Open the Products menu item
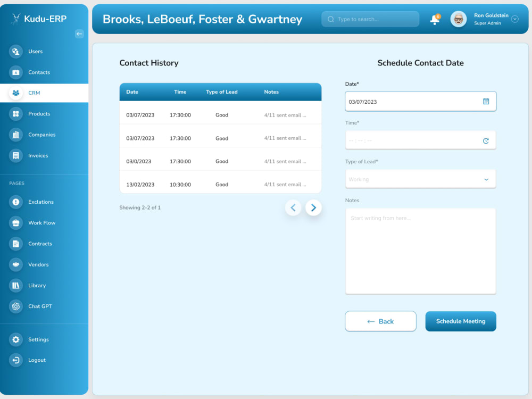The width and height of the screenshot is (532, 399). (x=39, y=114)
